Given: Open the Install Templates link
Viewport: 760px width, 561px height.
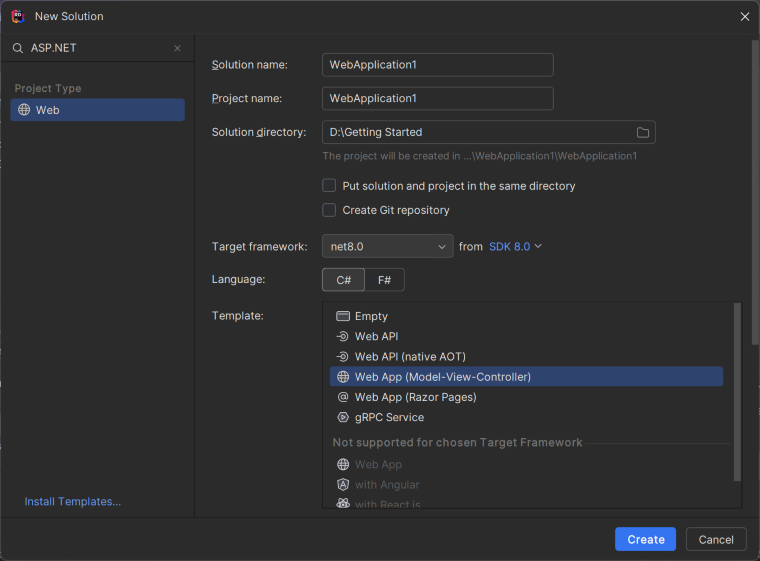Looking at the screenshot, I should pos(73,502).
